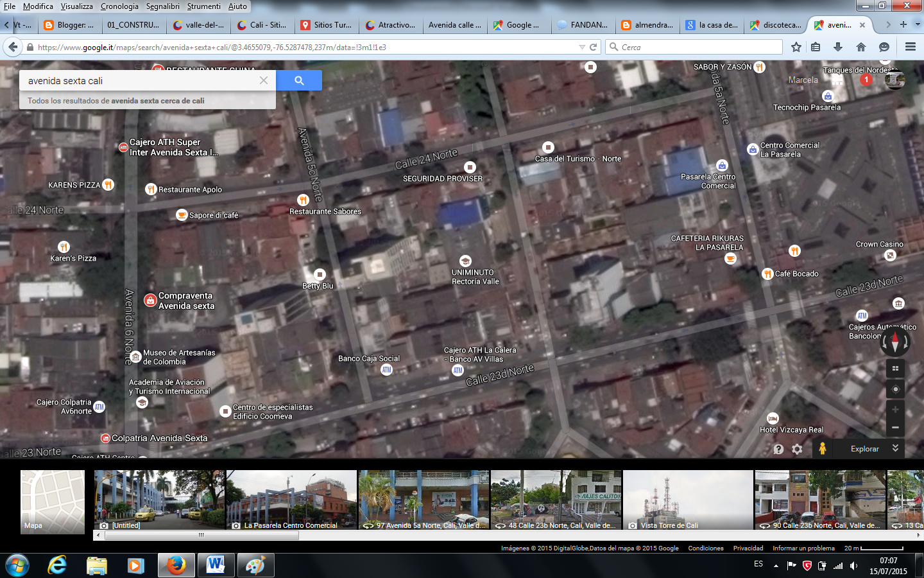
Task: Click the Banco Caja Social ATM icon
Action: (386, 369)
